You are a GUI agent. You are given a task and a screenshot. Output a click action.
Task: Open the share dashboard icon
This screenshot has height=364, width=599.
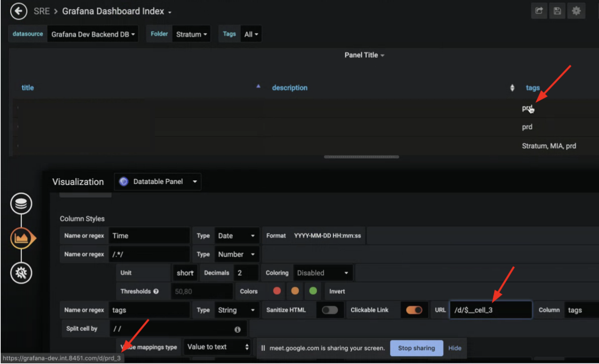coord(539,11)
